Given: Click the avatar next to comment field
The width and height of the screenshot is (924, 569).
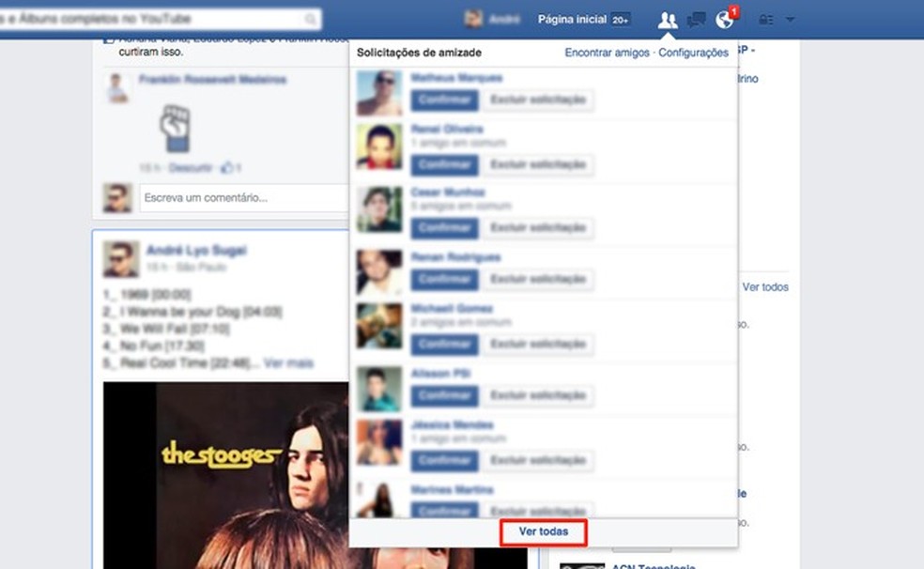Looking at the screenshot, I should pos(117,198).
